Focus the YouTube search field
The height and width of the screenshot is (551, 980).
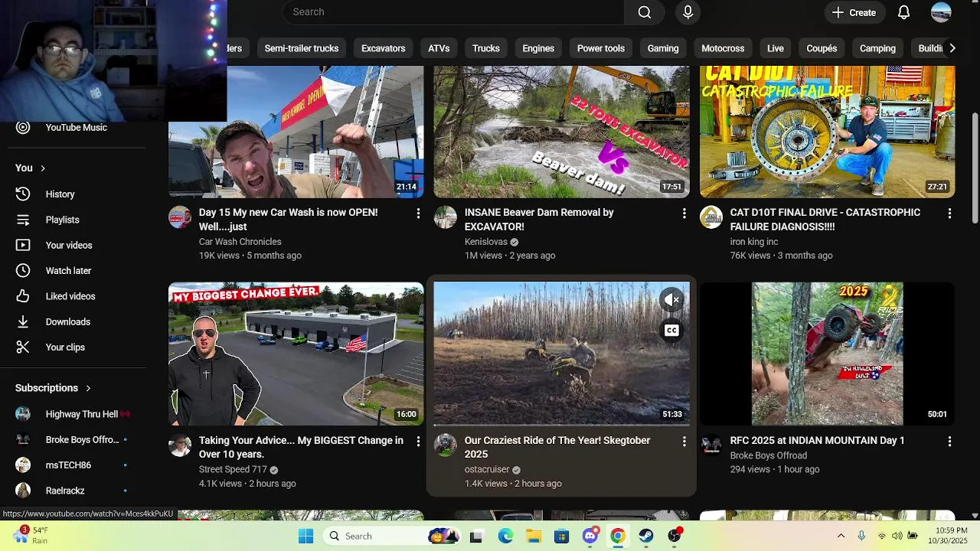point(453,12)
